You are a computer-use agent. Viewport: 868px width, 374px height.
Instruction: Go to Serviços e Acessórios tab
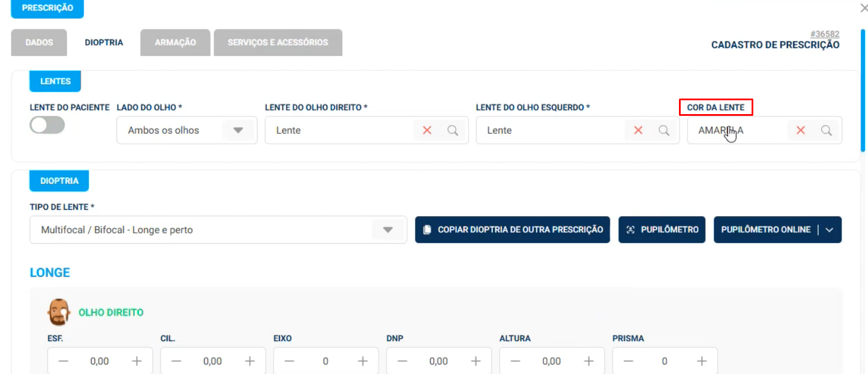pyautogui.click(x=278, y=43)
